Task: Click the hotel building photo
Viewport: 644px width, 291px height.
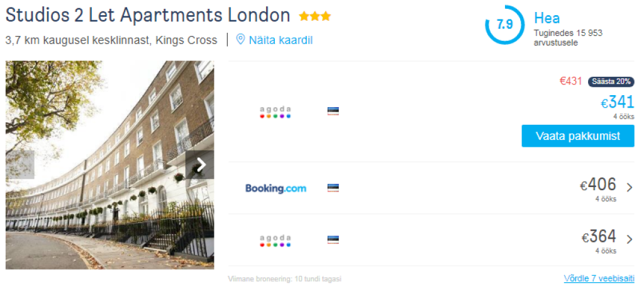Action: coord(110,189)
